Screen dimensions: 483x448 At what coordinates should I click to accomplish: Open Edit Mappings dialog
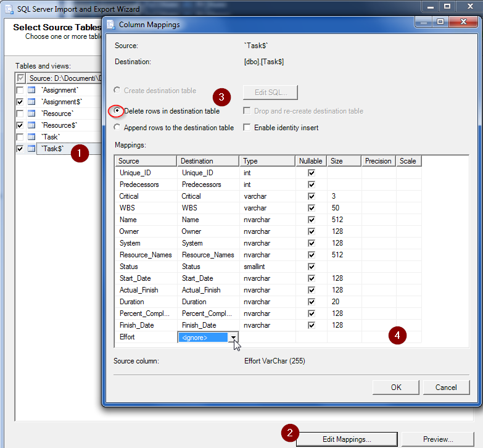click(x=347, y=439)
